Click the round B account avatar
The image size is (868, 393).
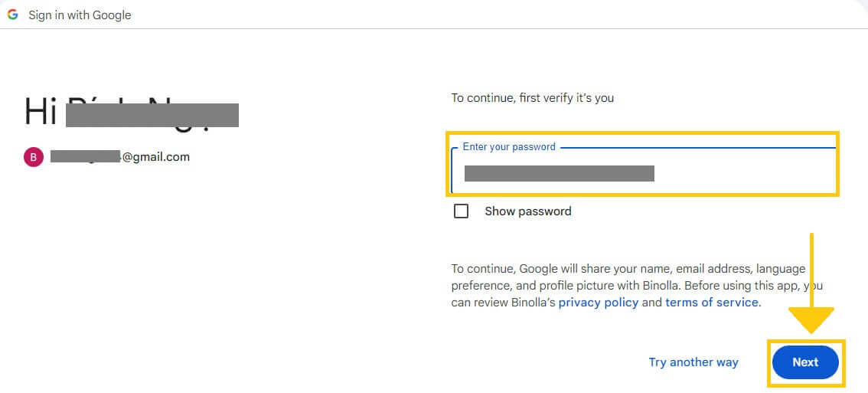click(34, 157)
